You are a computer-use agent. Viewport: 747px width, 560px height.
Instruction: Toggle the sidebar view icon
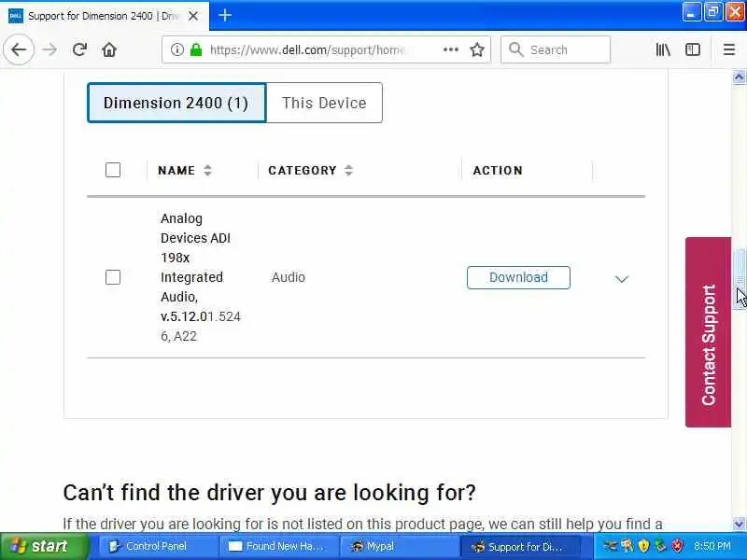(692, 49)
